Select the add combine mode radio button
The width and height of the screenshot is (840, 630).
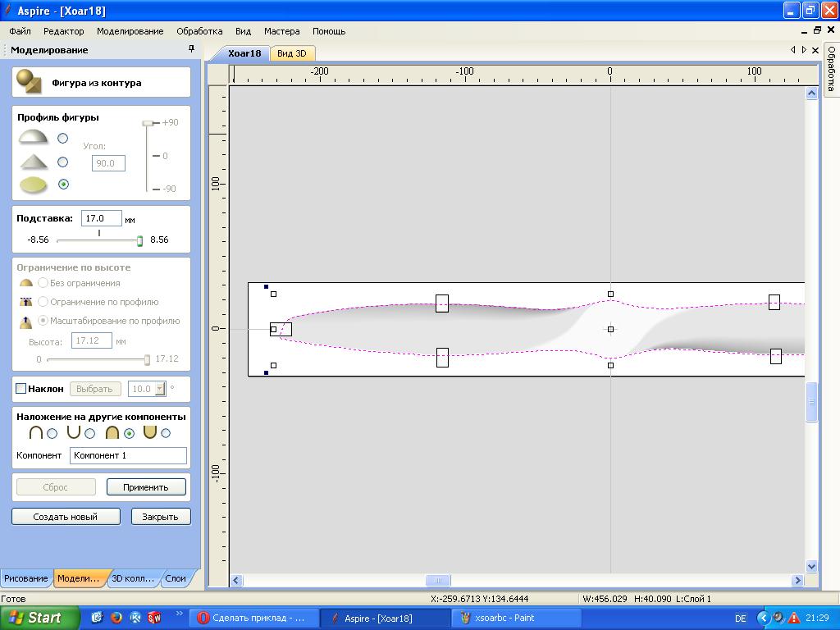[x=52, y=433]
